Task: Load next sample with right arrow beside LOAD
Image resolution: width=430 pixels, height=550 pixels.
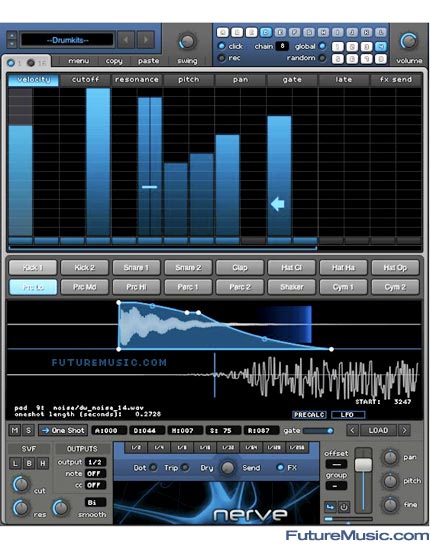Action: (x=404, y=430)
